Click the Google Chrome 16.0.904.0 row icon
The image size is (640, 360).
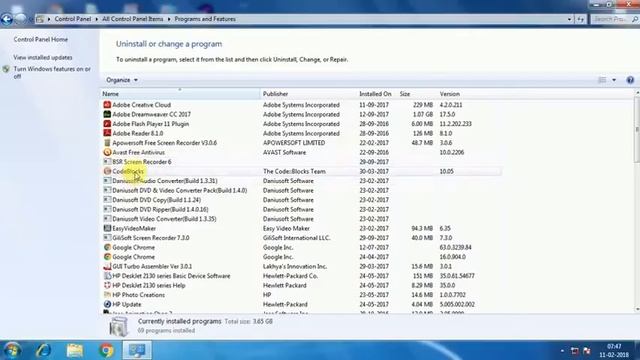click(x=107, y=257)
